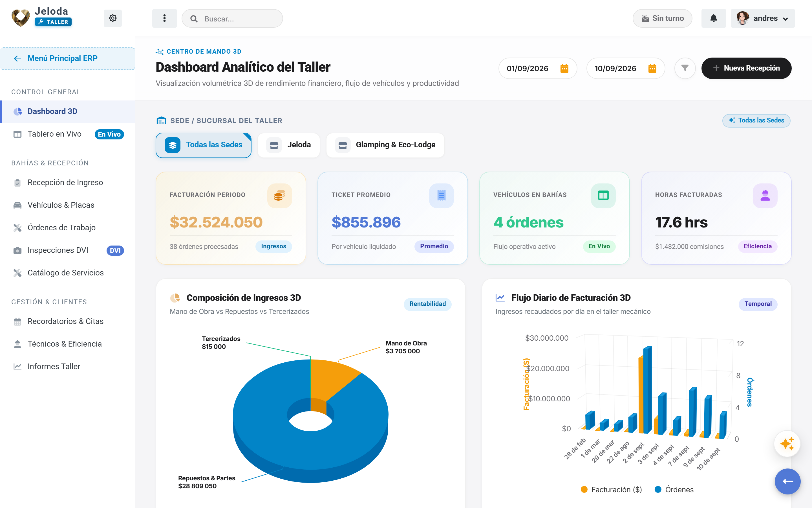Image resolution: width=812 pixels, height=508 pixels.
Task: Toggle Órdenes legend series
Action: tap(674, 490)
